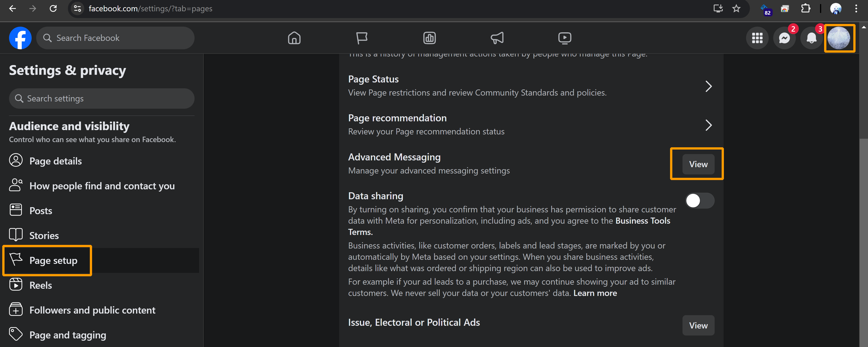Click View for Issue, Electoral or Political Ads

pyautogui.click(x=698, y=326)
